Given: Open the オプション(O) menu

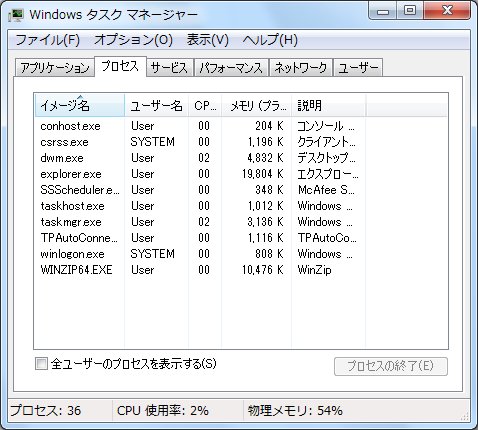Looking at the screenshot, I should pos(133,40).
